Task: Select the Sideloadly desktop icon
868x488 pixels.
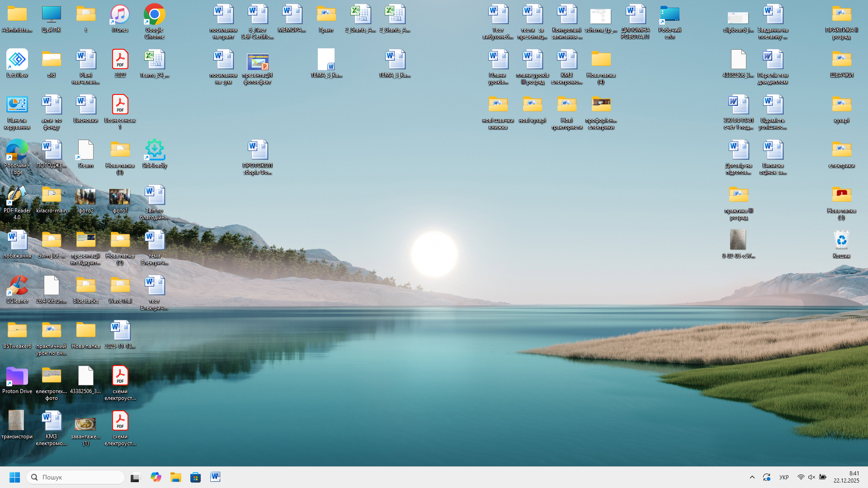Action: coord(154,150)
